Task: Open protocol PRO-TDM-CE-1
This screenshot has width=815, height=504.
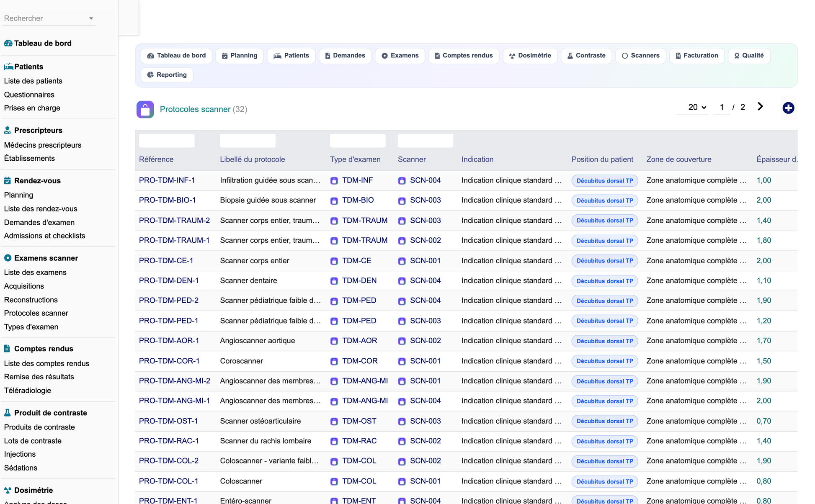Action: click(166, 261)
